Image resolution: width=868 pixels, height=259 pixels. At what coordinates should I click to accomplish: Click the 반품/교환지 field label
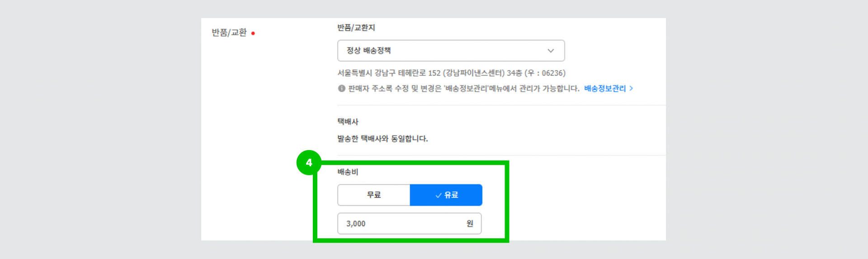click(356, 28)
